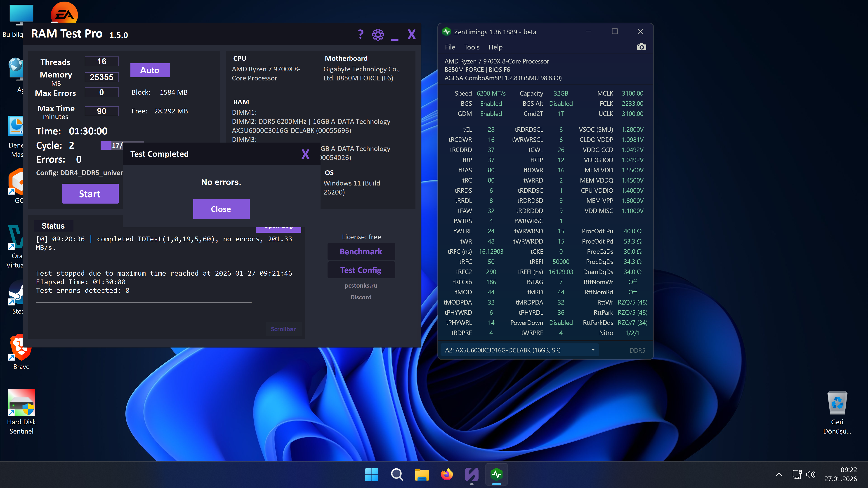Open network status tray icon
Screen dimensions: 868x488
(x=797, y=474)
